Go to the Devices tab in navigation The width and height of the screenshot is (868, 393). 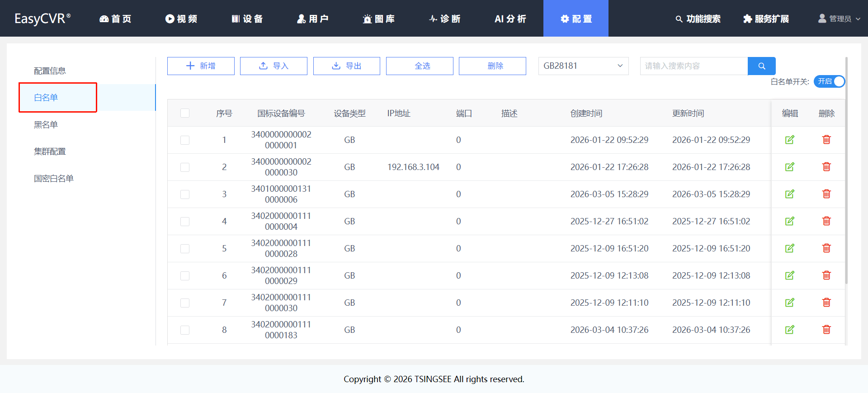point(247,19)
